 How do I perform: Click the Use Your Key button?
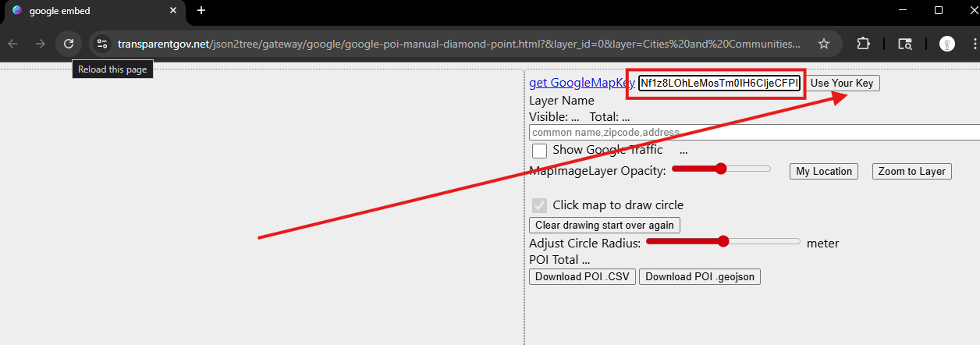[x=843, y=83]
